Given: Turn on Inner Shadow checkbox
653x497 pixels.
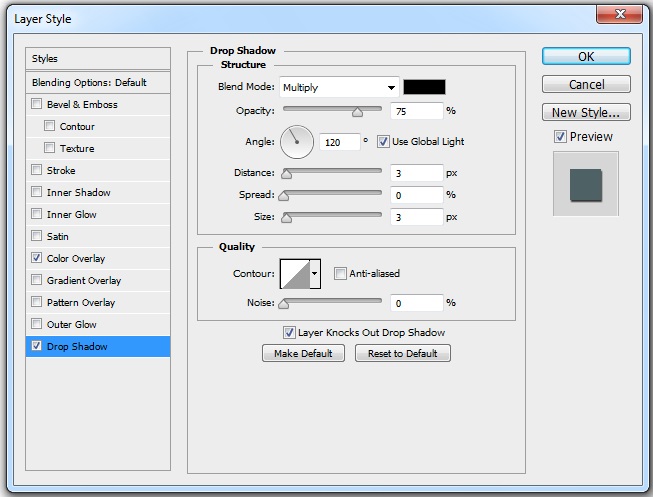Looking at the screenshot, I should pyautogui.click(x=37, y=192).
